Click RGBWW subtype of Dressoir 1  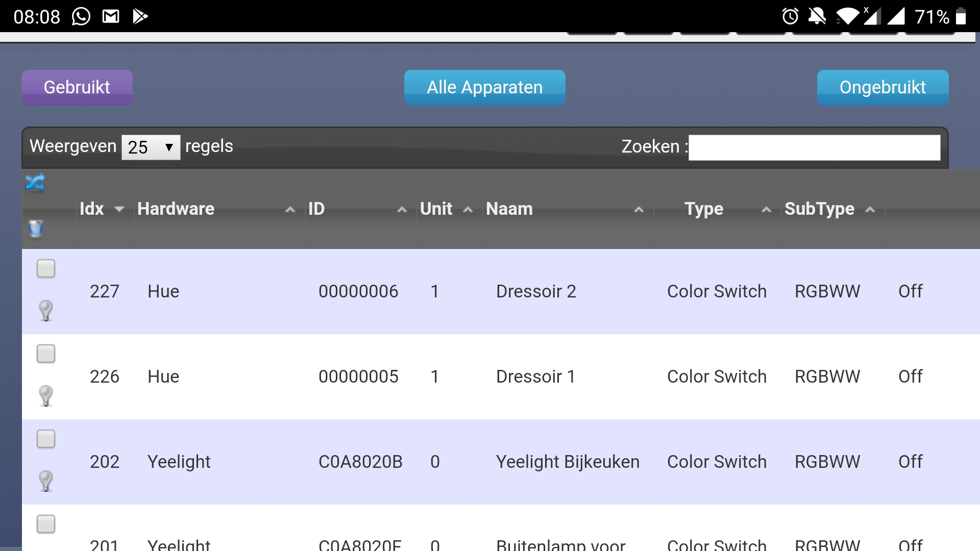click(x=827, y=377)
